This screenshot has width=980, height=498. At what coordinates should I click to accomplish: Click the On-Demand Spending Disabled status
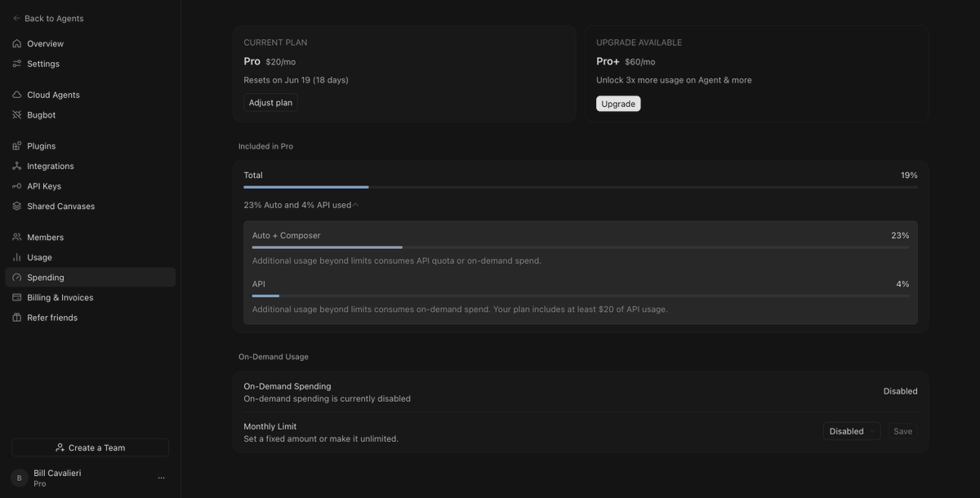900,391
